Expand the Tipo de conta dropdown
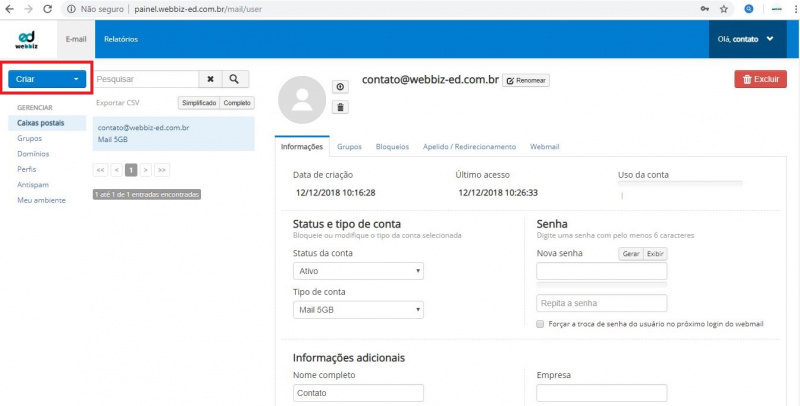Screen dimensions: 800x406 pos(358,310)
